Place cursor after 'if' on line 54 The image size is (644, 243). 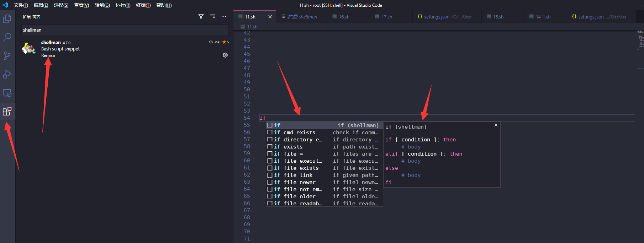tap(266, 118)
